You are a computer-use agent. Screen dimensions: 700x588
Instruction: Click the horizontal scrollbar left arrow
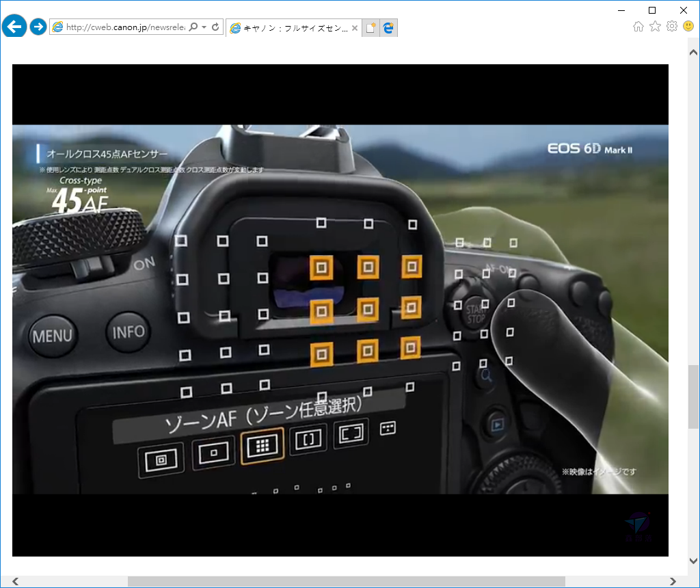pyautogui.click(x=16, y=581)
